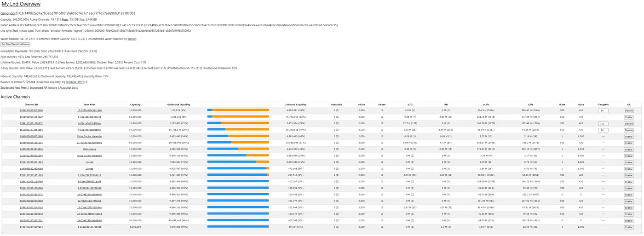Screen dimensions: 644x236
Task: Enable AR for HelloJessica channel
Action: (629, 150)
